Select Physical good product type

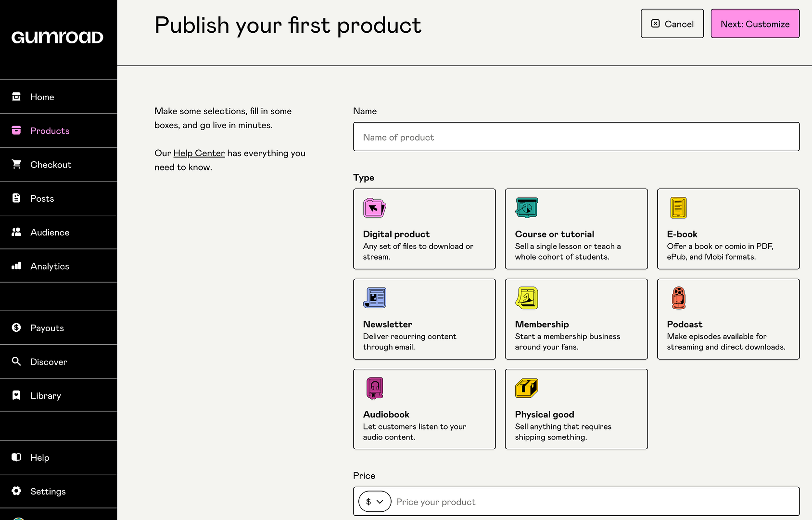point(576,409)
